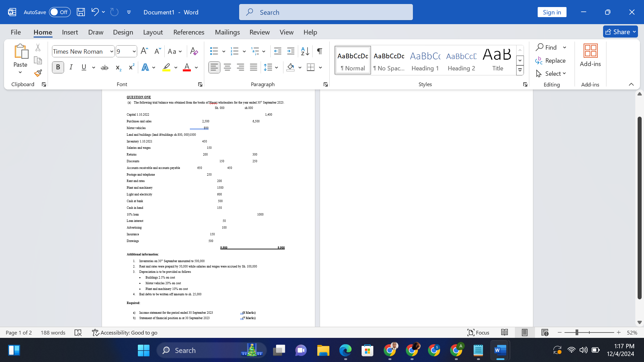This screenshot has height=362, width=644.
Task: Toggle Italic formatting
Action: [71, 67]
